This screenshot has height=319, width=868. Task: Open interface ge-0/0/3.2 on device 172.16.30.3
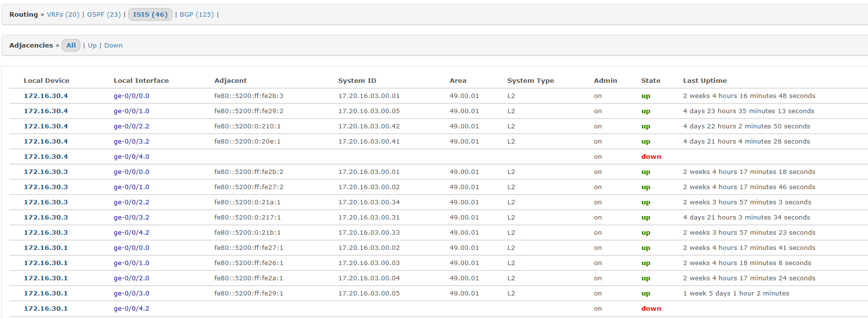131,218
